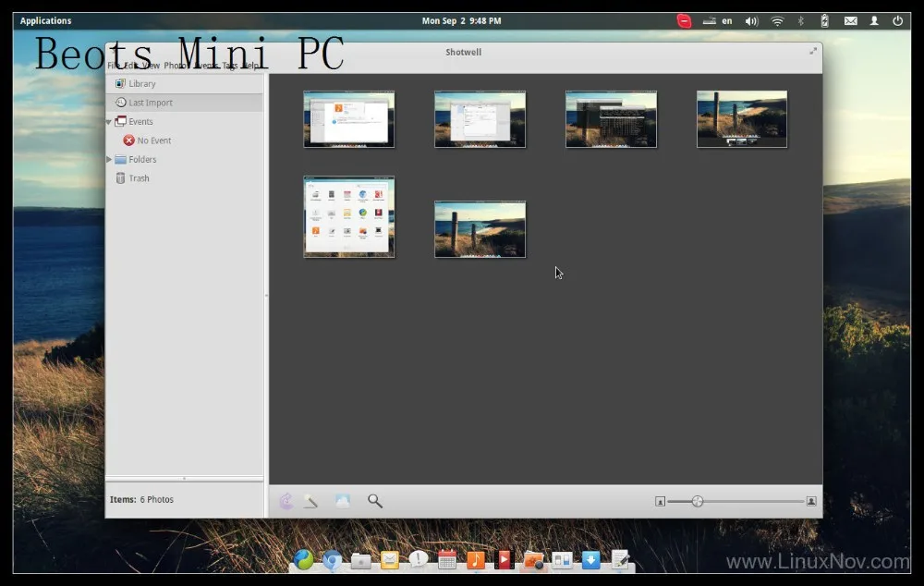Screen dimensions: 924x586
Task: Open the Files manager from the dock
Action: (360, 560)
